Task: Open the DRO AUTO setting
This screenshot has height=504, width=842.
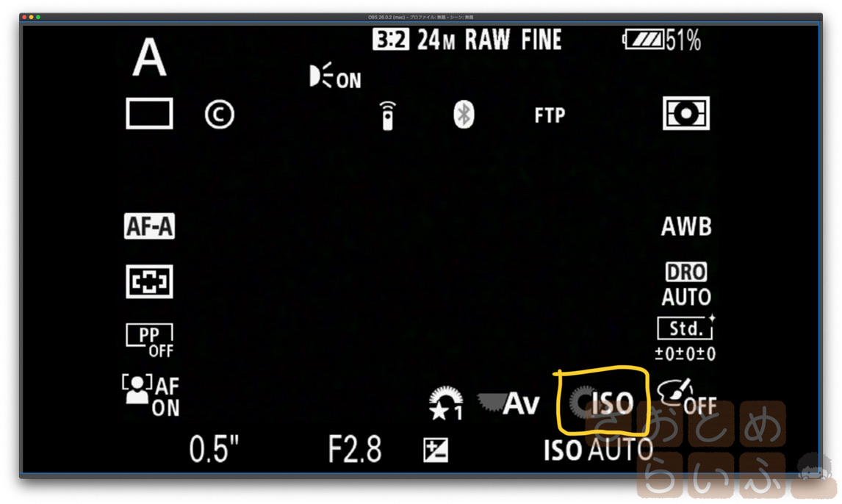Action: point(686,284)
